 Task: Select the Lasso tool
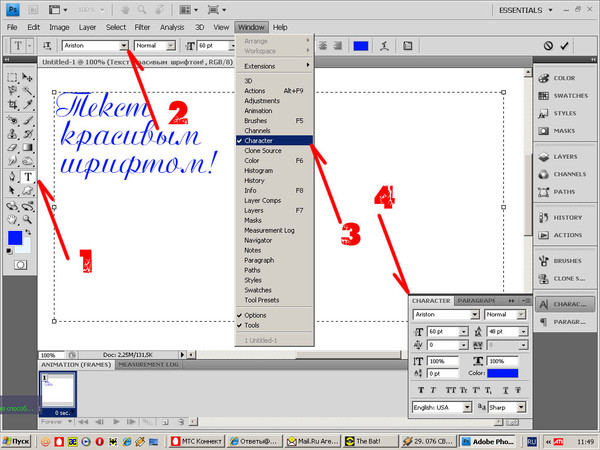click(12, 91)
